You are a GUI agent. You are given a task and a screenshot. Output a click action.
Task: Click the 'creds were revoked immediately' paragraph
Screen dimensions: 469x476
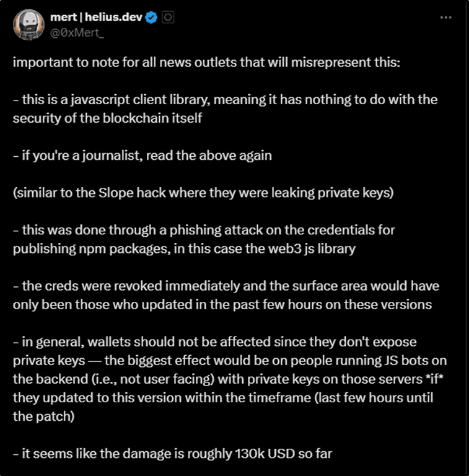pos(226,295)
